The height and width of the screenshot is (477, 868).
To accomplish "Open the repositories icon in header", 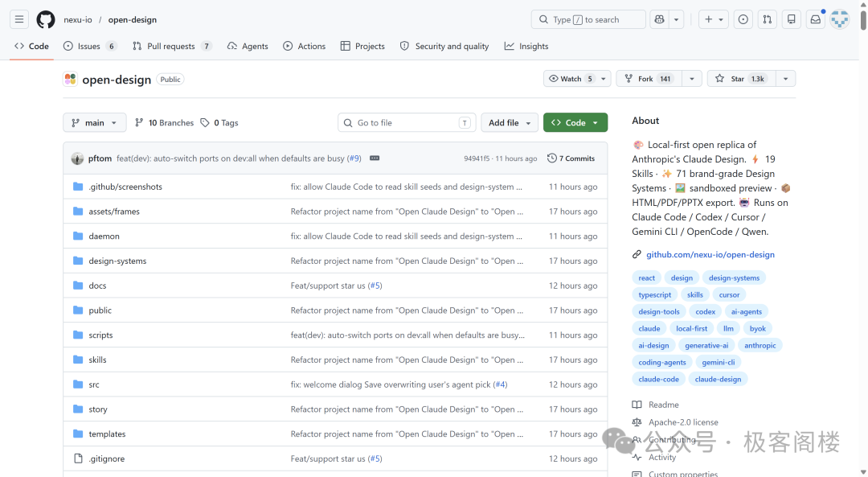I will [x=792, y=19].
